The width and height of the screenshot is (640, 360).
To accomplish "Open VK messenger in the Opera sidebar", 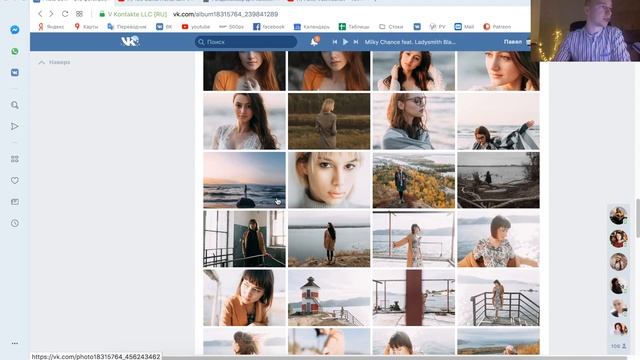I will coord(15,73).
